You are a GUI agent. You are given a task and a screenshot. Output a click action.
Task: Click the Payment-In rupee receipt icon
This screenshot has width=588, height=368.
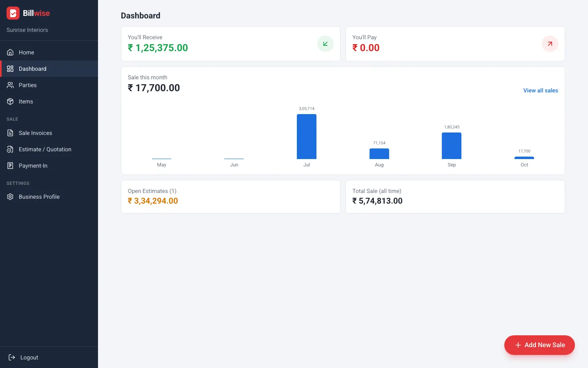10,166
